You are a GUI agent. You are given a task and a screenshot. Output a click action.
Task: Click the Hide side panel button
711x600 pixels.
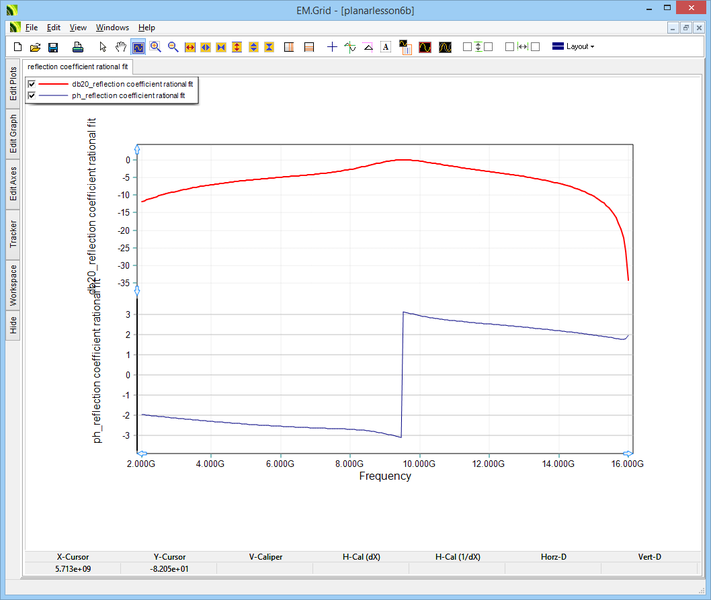13,324
